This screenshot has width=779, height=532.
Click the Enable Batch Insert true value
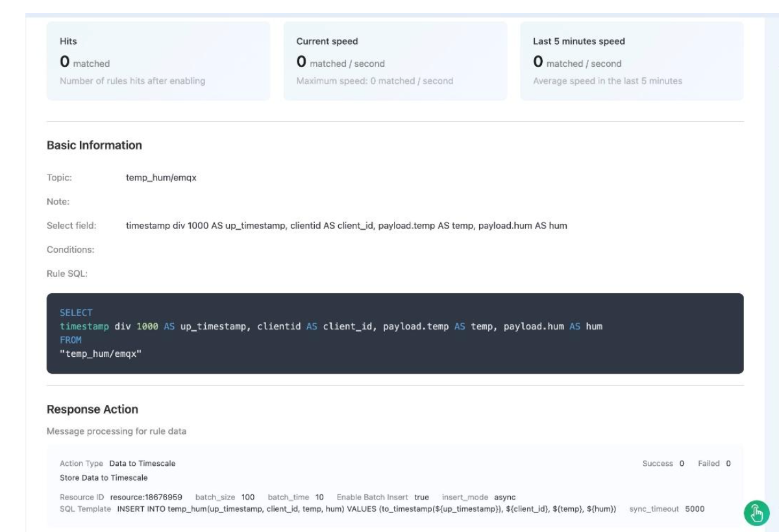(421, 497)
